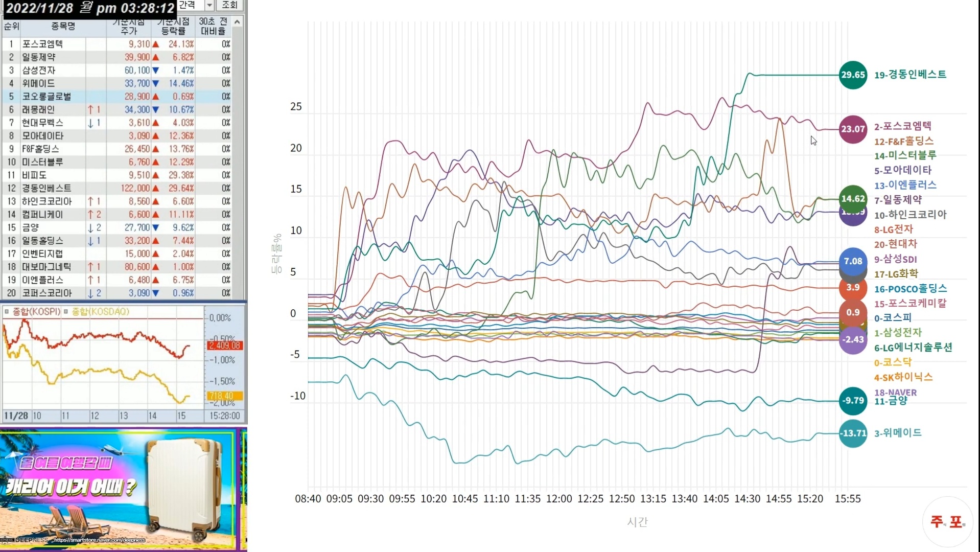Select the 122,000 price cell
The width and height of the screenshot is (980, 552).
pos(130,188)
